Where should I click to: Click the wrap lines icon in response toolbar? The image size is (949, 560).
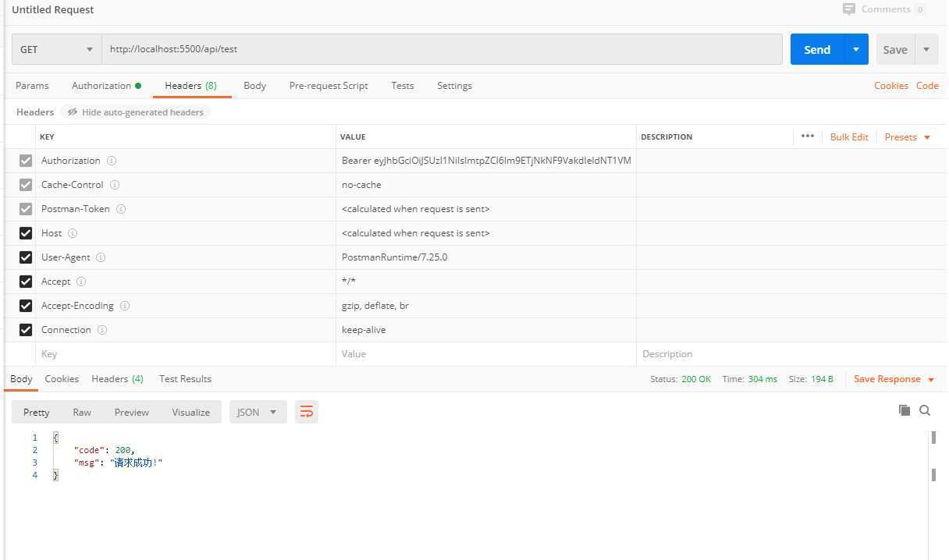(307, 412)
